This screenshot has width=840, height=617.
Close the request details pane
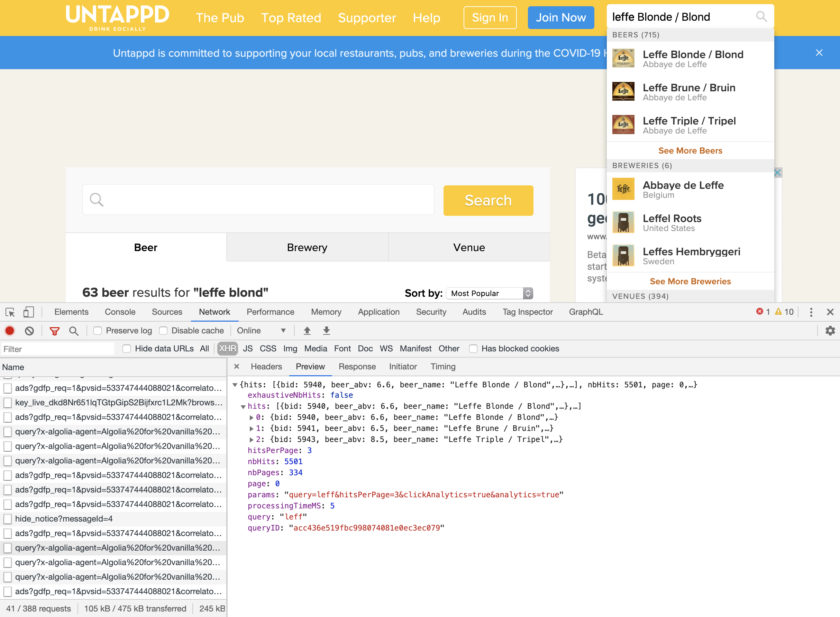(x=236, y=366)
